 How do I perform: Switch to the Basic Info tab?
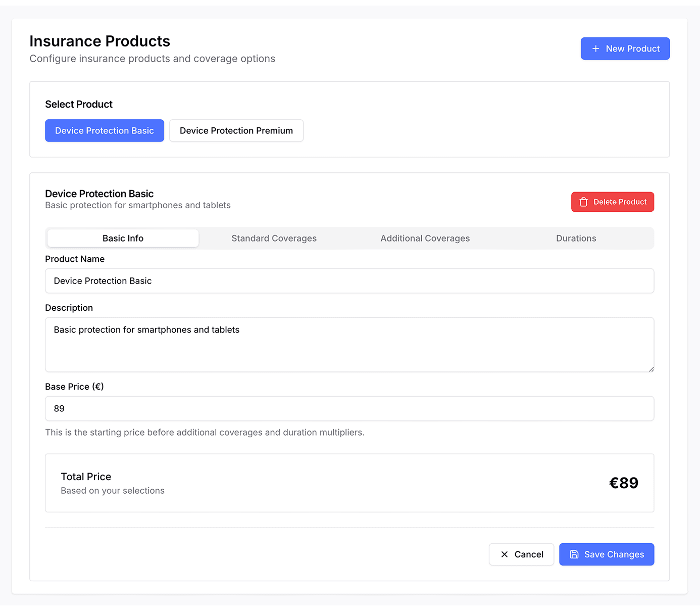click(123, 239)
